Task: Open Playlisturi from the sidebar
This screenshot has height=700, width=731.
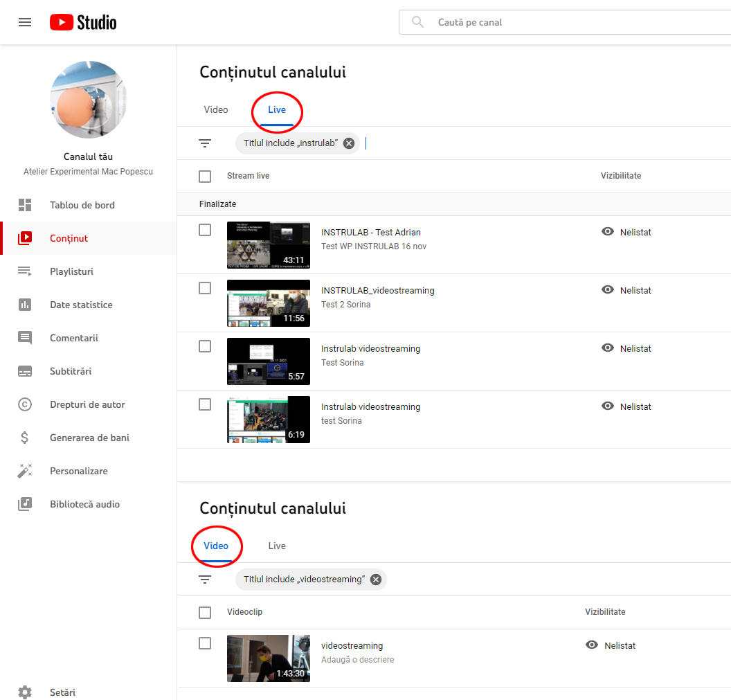Action: click(x=71, y=271)
